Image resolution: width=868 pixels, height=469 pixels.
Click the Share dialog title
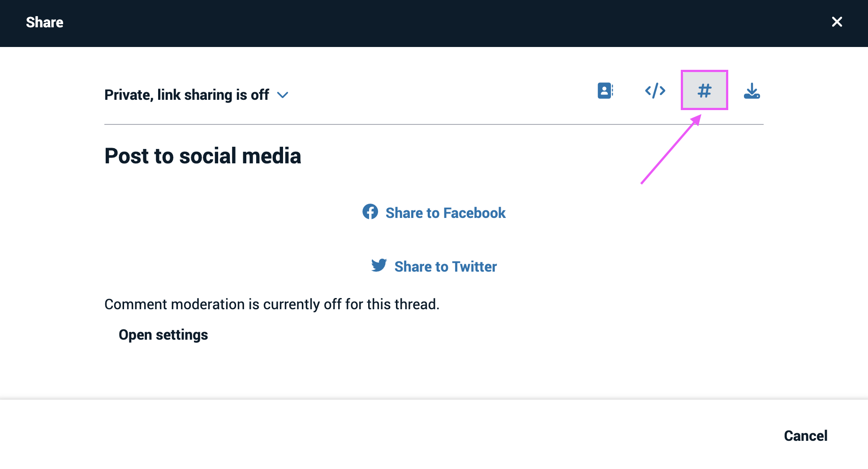pos(44,22)
